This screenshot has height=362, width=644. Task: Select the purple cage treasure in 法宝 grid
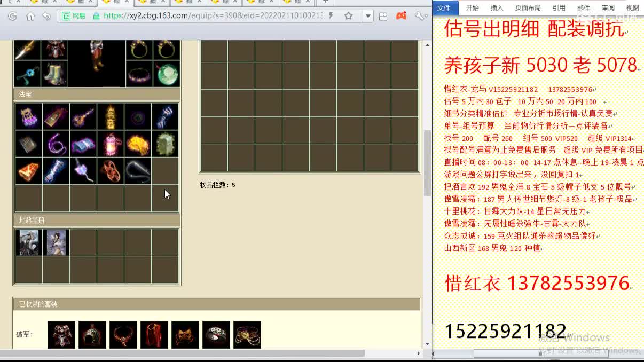(x=29, y=116)
